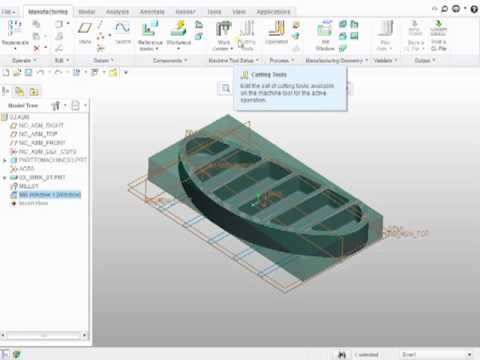Click the Sketch tool icon
This screenshot has height=360, width=480.
tap(122, 28)
